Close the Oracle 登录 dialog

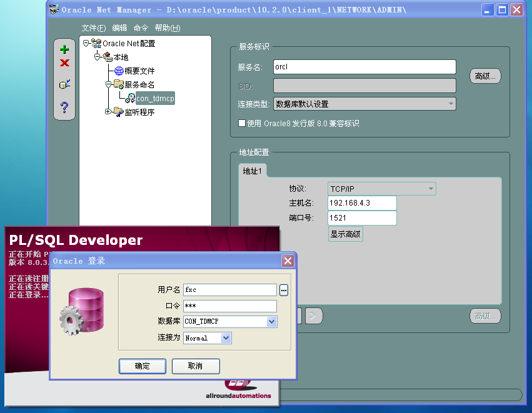tap(288, 261)
